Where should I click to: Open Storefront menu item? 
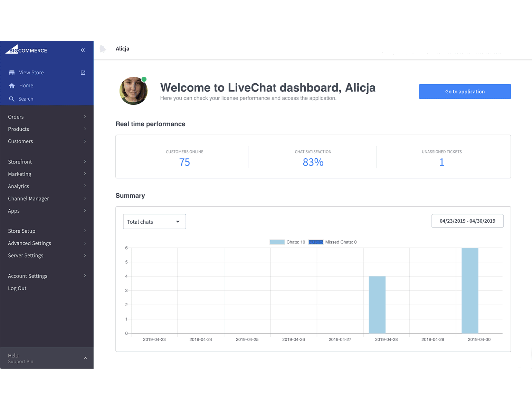pos(20,162)
